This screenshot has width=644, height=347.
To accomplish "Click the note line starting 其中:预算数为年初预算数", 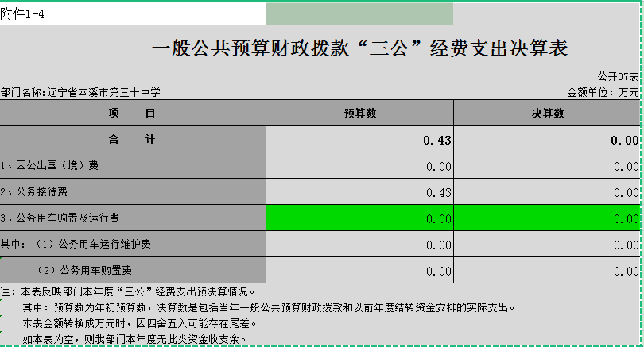I will (x=269, y=307).
